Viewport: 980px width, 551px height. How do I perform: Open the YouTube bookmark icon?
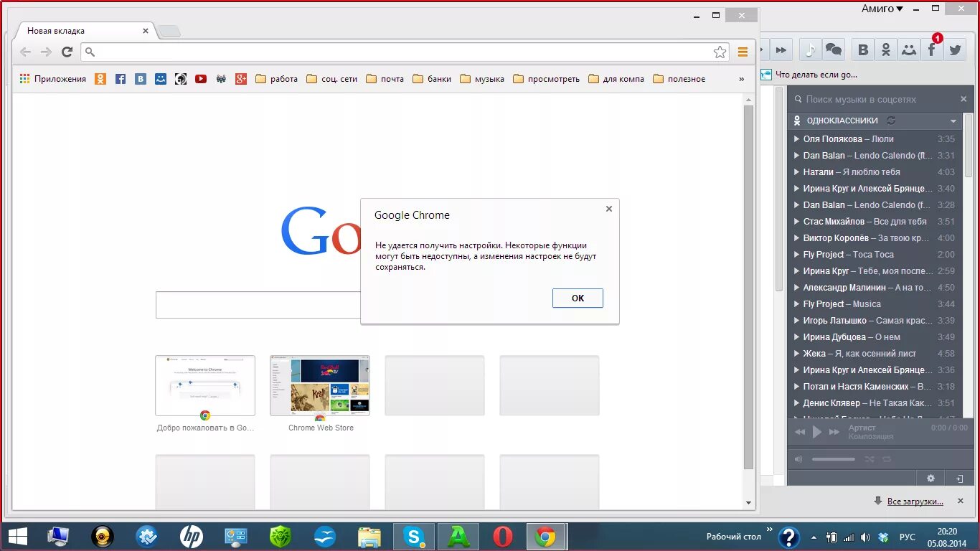[201, 79]
